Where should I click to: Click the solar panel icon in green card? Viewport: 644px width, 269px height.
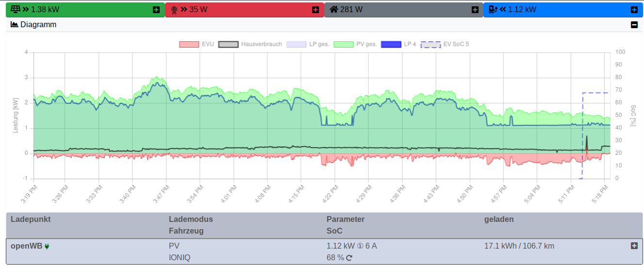16,9
